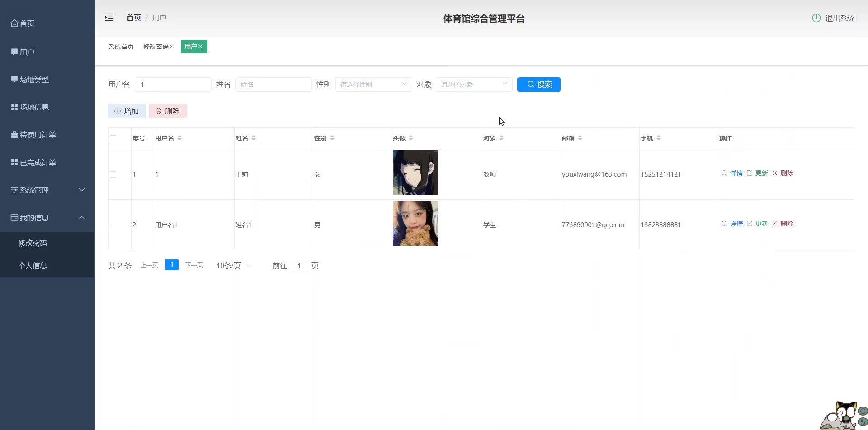Sort the table by 手机 column
The height and width of the screenshot is (430, 868).
(x=659, y=138)
